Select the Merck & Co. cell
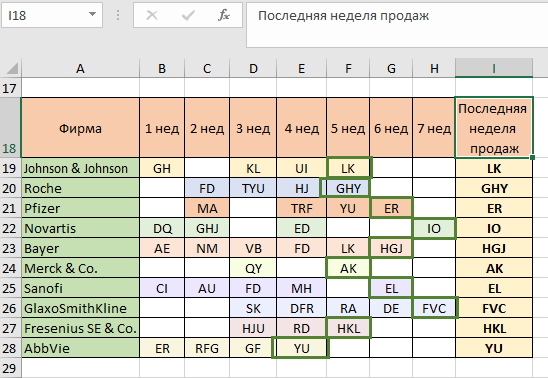Screen dimensions: 548x378 click(x=80, y=268)
